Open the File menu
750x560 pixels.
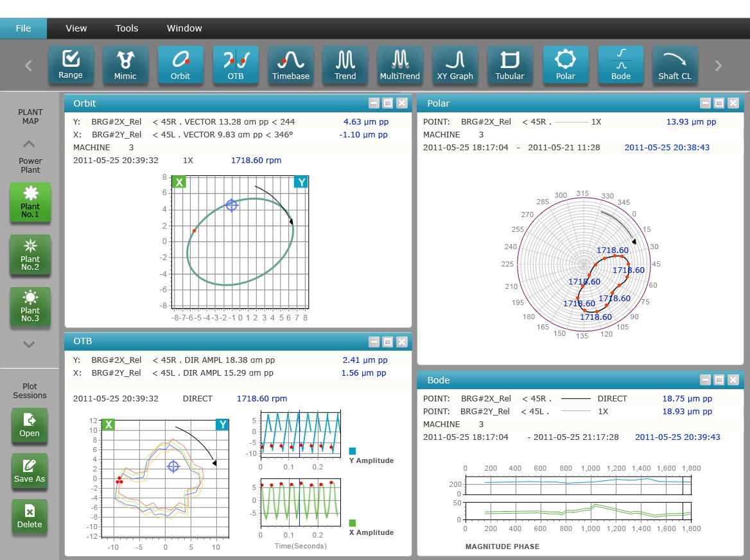(23, 28)
